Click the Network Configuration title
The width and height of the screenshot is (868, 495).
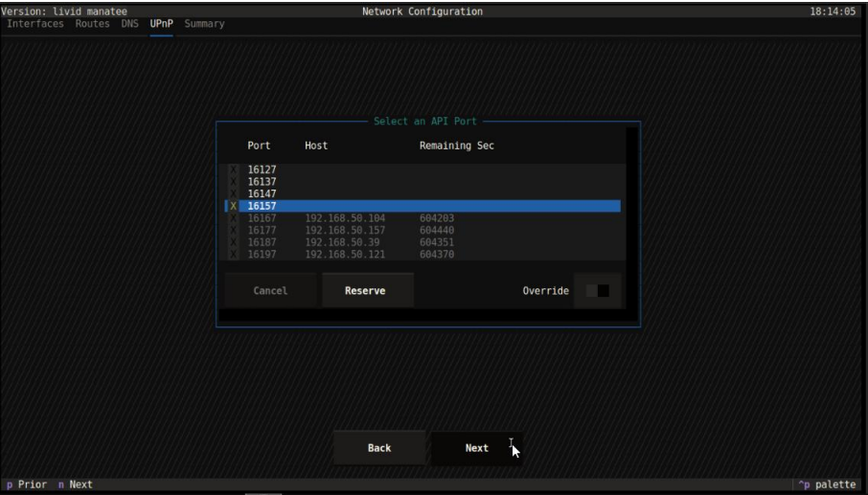[x=423, y=11]
